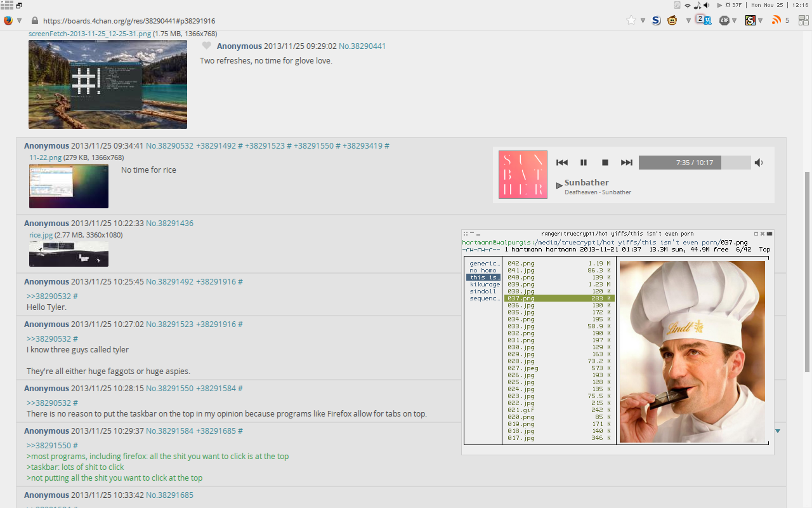Expand the Greasemonkey dropdown arrow

(x=688, y=21)
